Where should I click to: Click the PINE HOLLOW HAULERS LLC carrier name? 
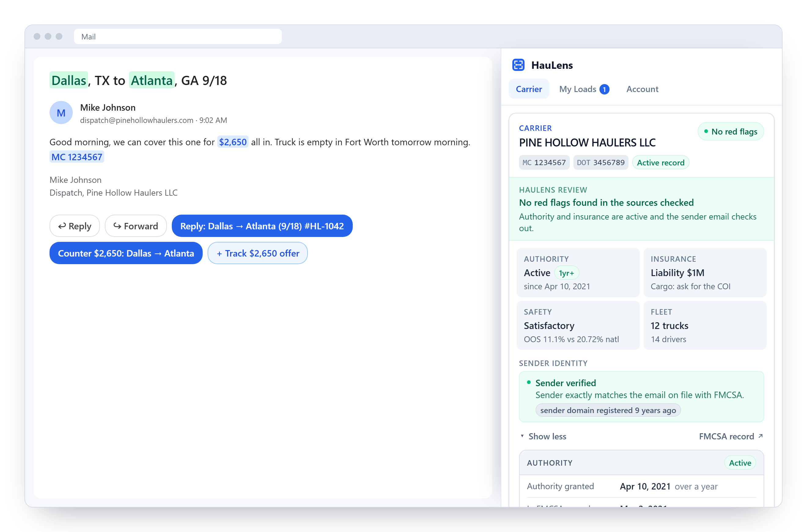pos(587,142)
